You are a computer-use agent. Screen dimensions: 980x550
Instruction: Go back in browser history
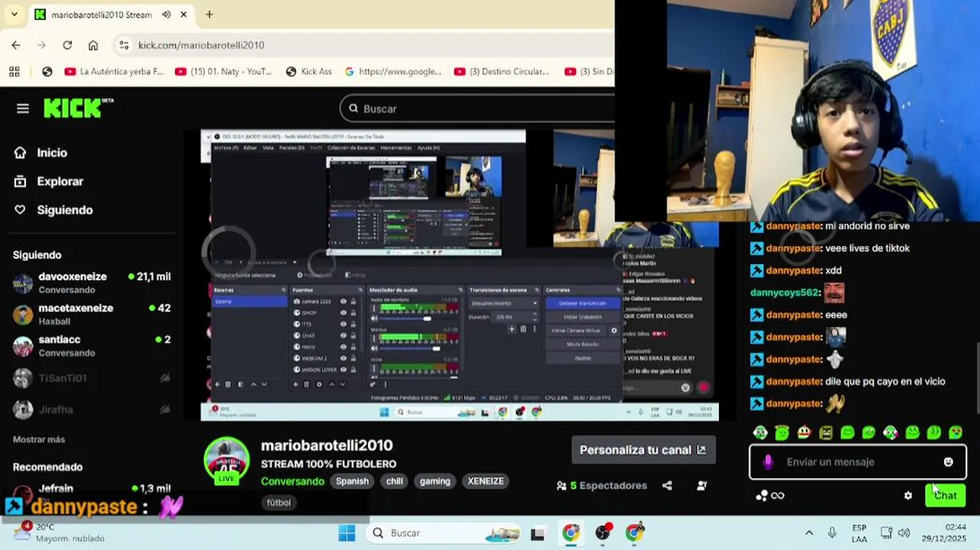[16, 45]
